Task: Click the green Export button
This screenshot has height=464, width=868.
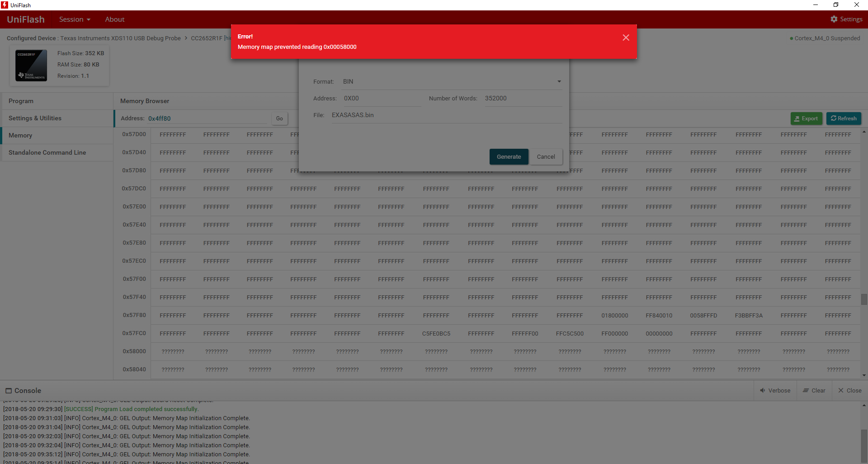Action: pos(806,118)
